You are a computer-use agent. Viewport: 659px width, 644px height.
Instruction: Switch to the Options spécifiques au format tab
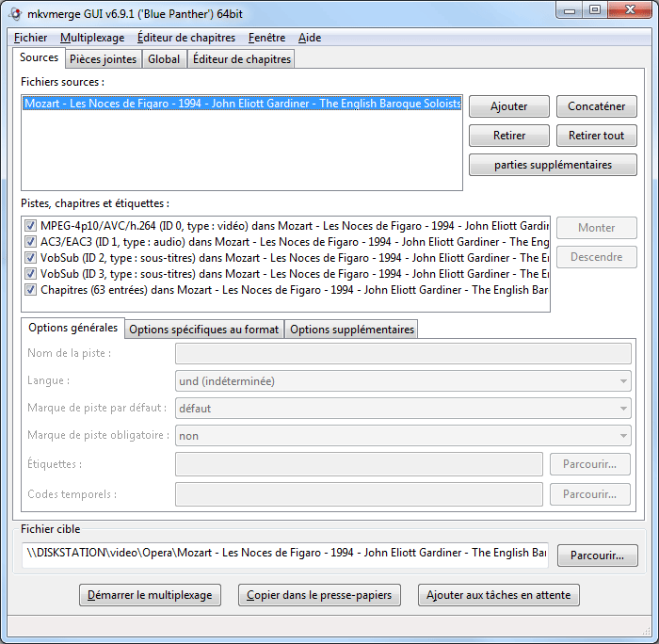[x=203, y=330]
